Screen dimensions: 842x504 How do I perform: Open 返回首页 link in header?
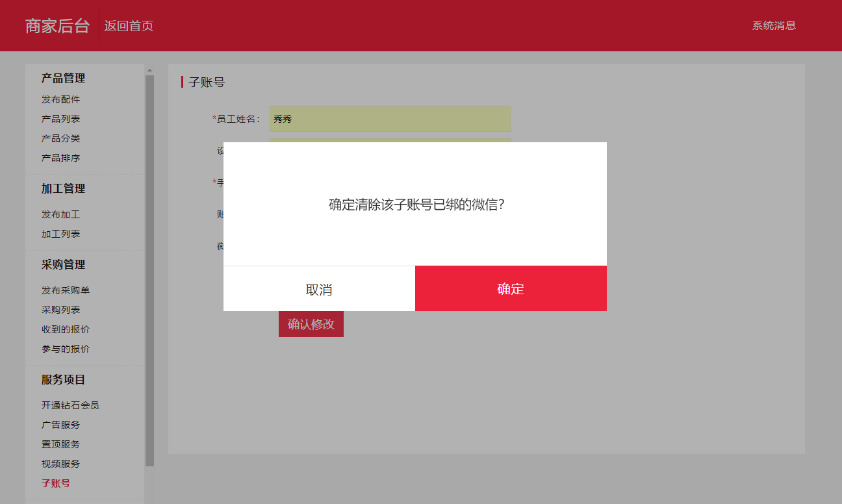(x=129, y=26)
